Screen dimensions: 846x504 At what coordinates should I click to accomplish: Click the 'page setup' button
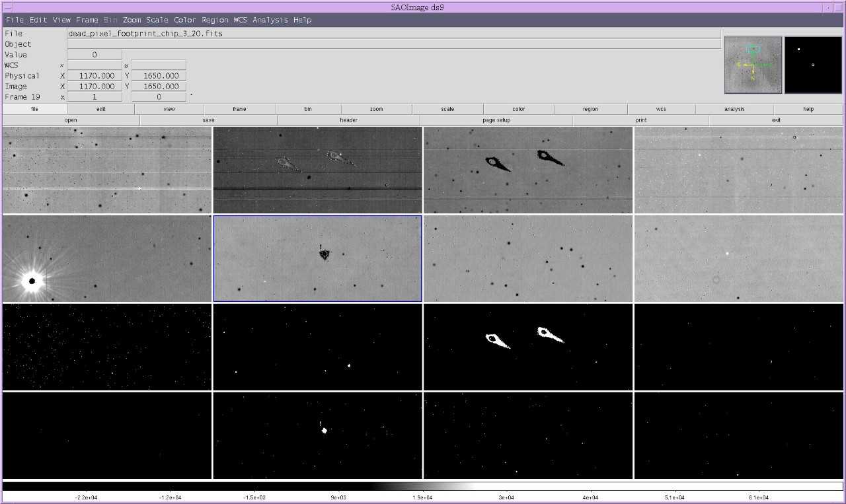[496, 120]
